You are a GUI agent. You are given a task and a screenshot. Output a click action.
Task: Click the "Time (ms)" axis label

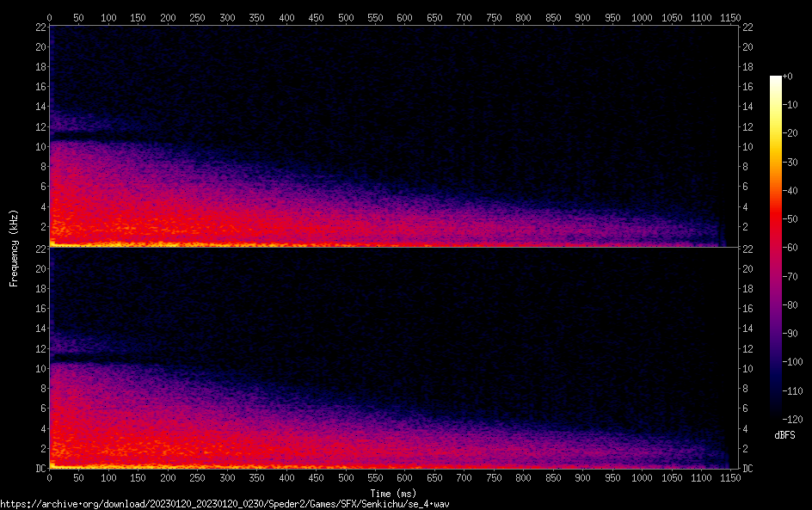(393, 493)
